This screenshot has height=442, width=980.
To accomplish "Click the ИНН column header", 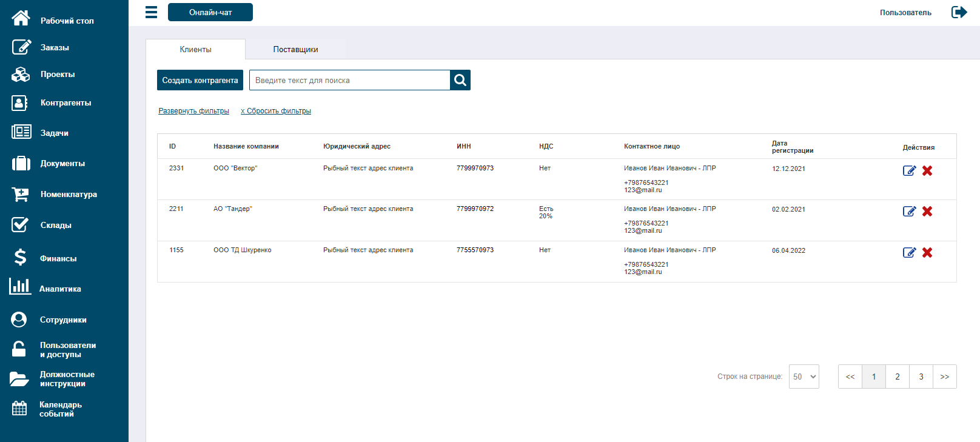I will tap(464, 146).
